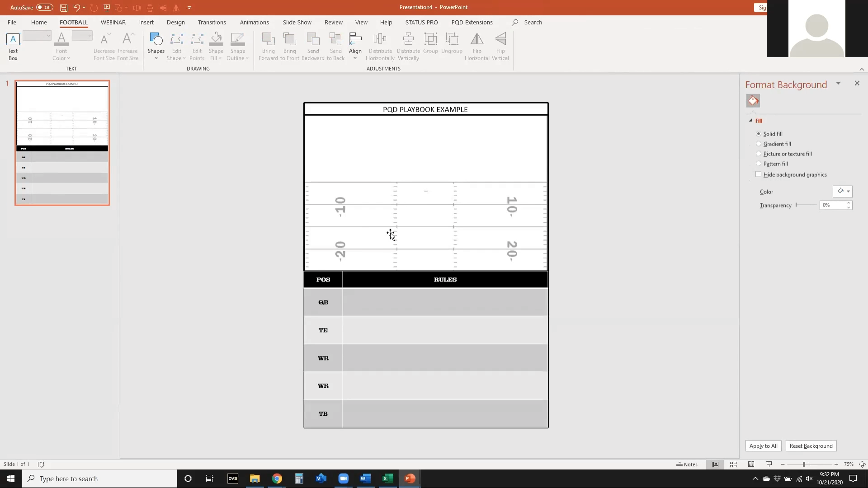868x488 pixels.
Task: Switch to Slide Sorter view
Action: 733,464
